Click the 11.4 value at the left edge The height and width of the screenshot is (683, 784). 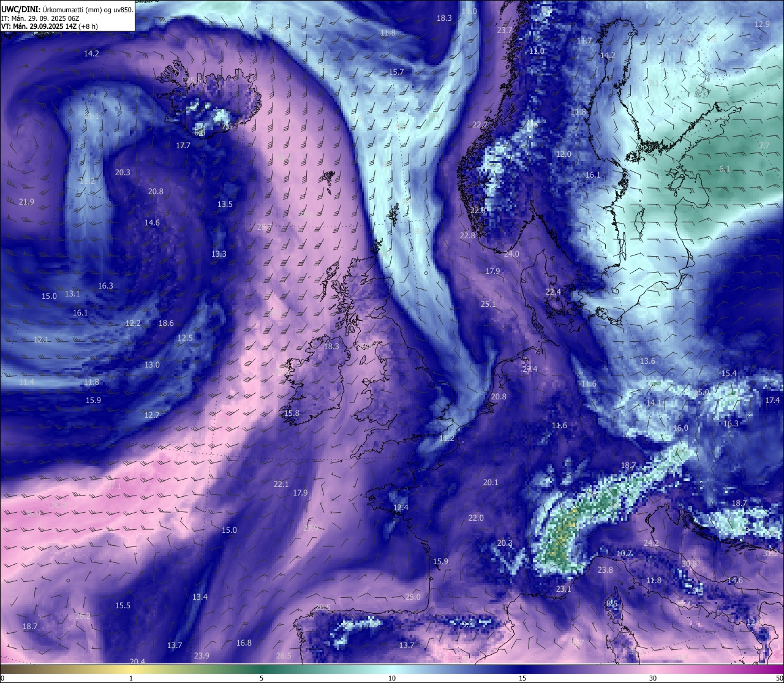coord(26,382)
